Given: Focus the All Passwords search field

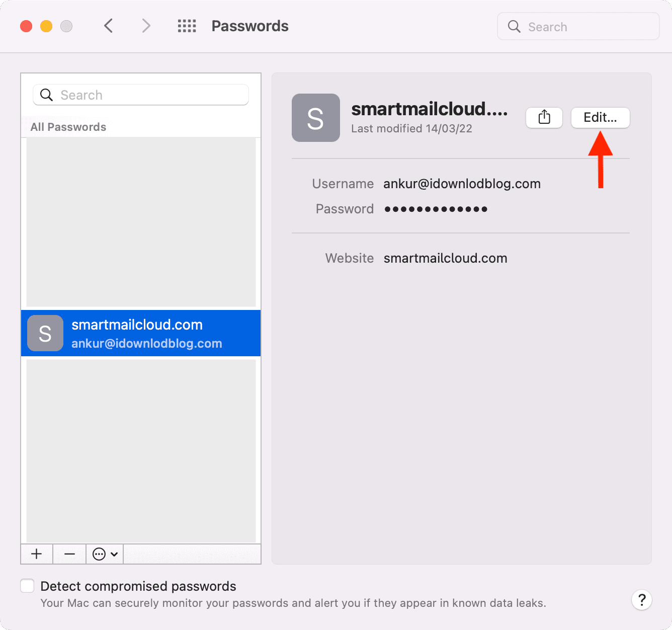Looking at the screenshot, I should 141,95.
